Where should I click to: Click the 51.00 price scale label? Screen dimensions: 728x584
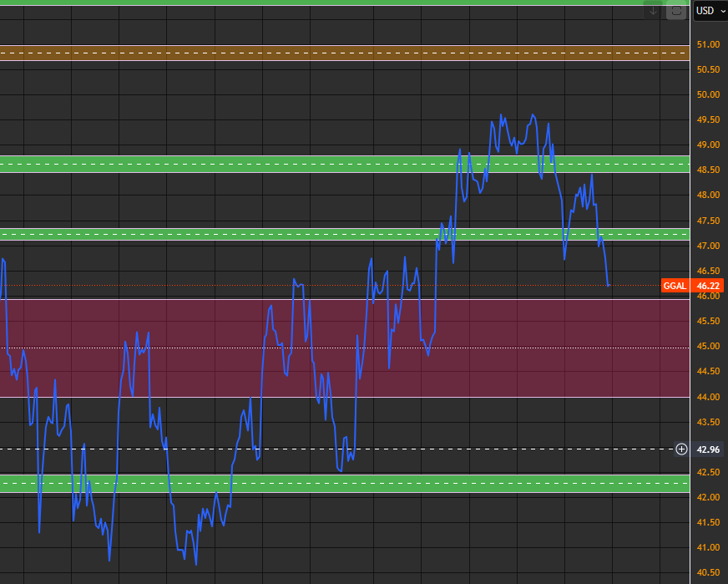[x=708, y=44]
